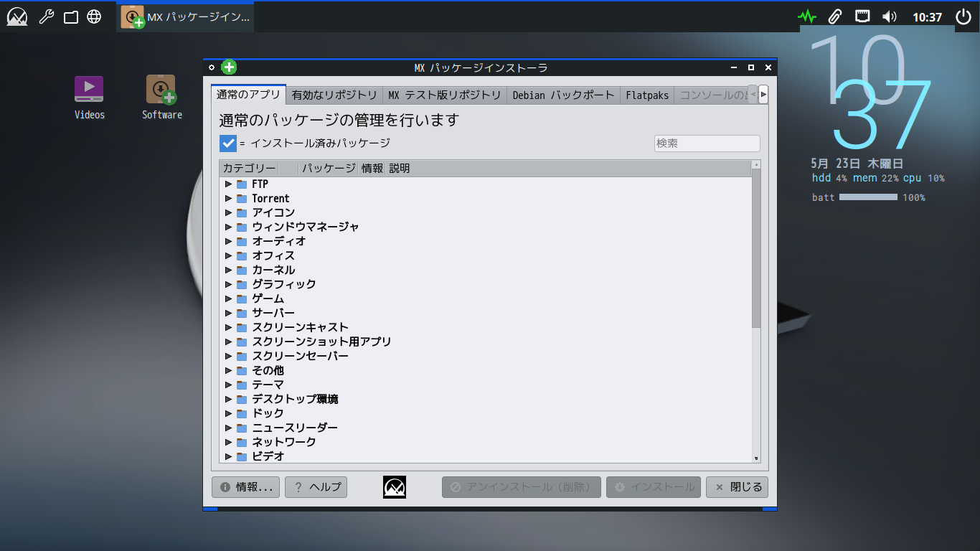Click the MX パッケージイン... taskbar button
This screenshot has width=980, height=551.
pos(185,17)
